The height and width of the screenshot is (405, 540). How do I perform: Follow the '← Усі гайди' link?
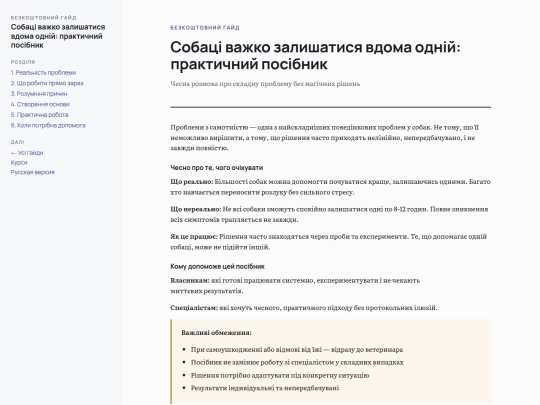click(27, 153)
